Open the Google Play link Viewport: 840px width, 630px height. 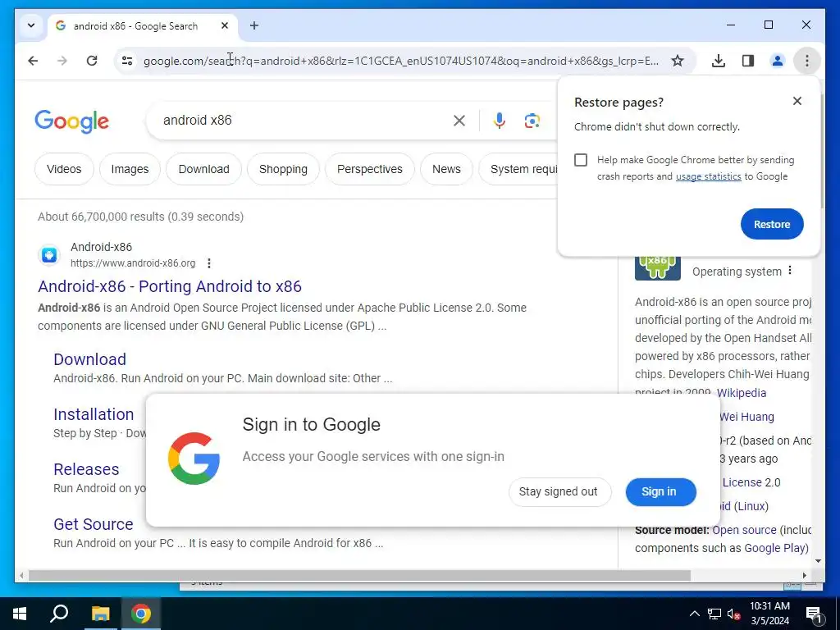pyautogui.click(x=774, y=548)
